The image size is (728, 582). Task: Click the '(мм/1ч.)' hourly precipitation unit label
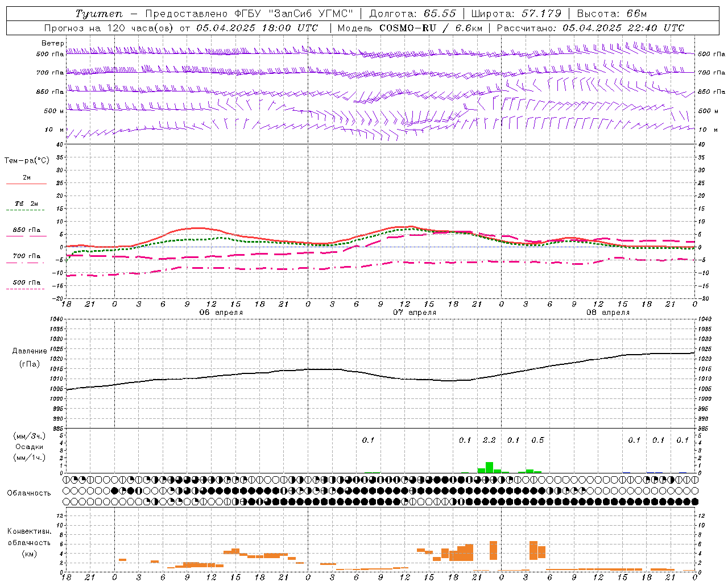[29, 458]
